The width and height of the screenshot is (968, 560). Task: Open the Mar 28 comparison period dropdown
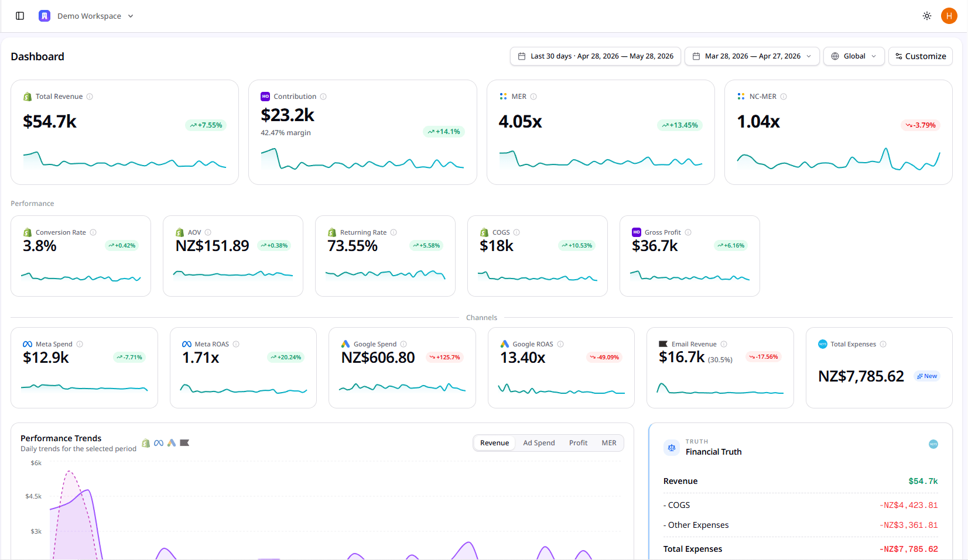click(x=752, y=56)
